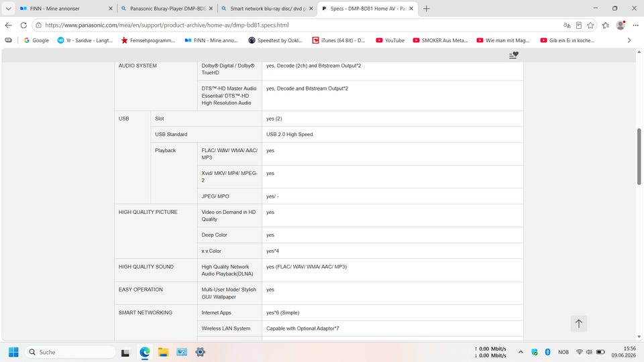
Task: Click the scroll-to-top arrow button
Action: click(x=579, y=323)
